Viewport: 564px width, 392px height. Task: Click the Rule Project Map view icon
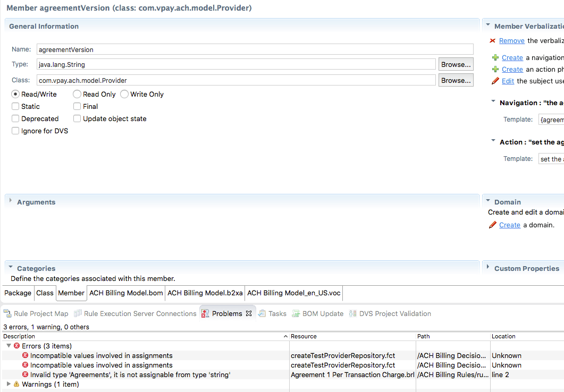7,313
